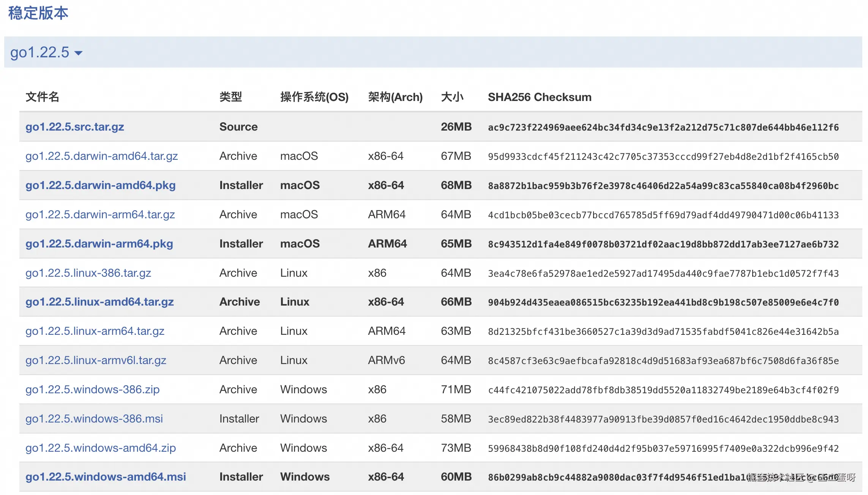Download go1.22.5.src.tar.gz source file
The width and height of the screenshot is (868, 495).
tap(75, 127)
